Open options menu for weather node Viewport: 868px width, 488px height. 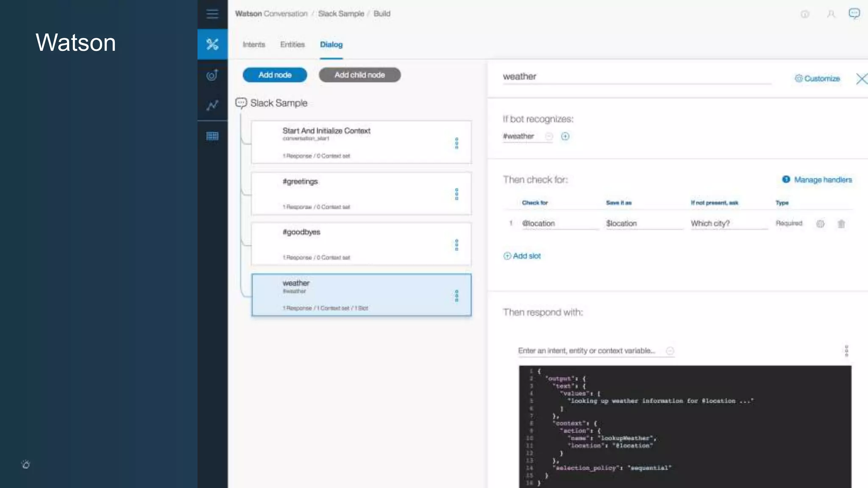[456, 296]
